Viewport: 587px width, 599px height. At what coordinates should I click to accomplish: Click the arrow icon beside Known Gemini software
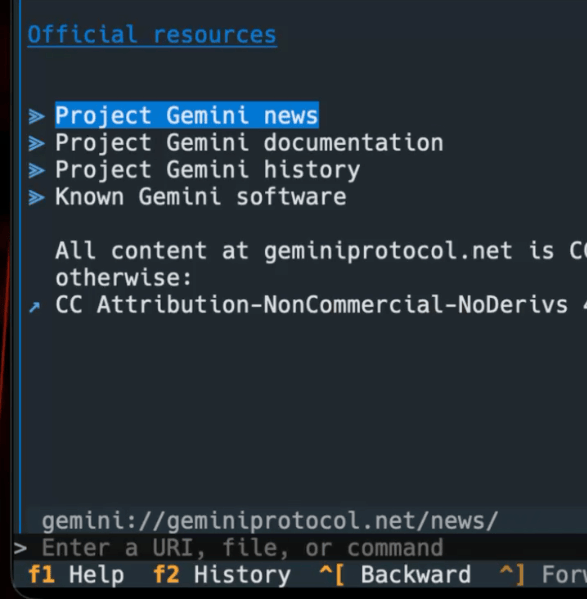pyautogui.click(x=37, y=198)
